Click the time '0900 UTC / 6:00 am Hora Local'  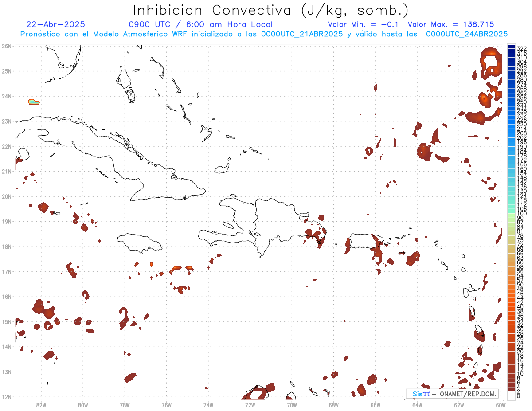tap(201, 24)
